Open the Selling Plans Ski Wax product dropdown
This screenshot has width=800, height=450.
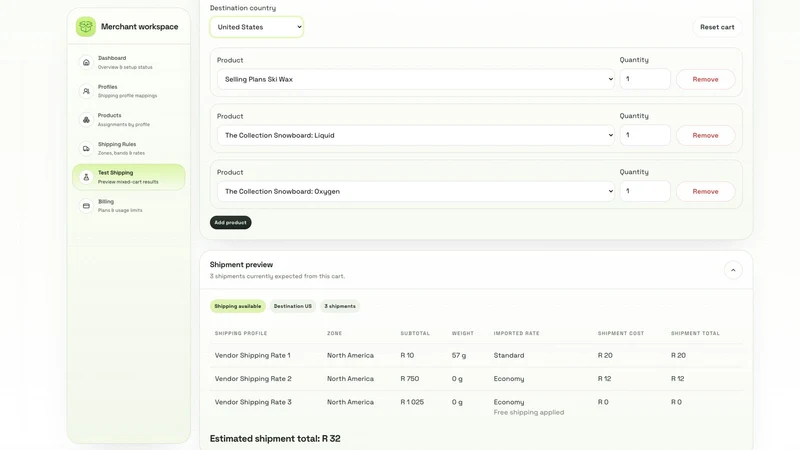(x=416, y=79)
